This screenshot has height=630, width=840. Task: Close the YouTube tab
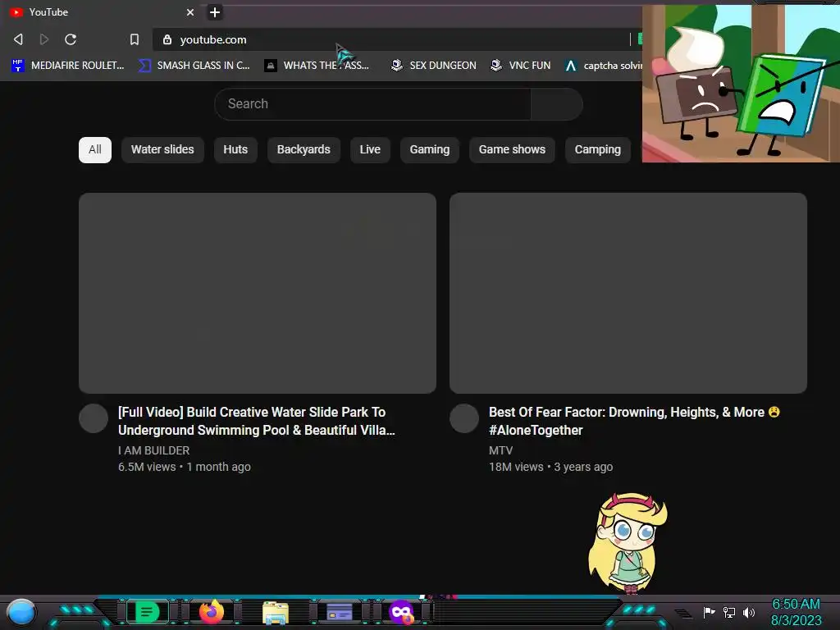[x=190, y=12]
